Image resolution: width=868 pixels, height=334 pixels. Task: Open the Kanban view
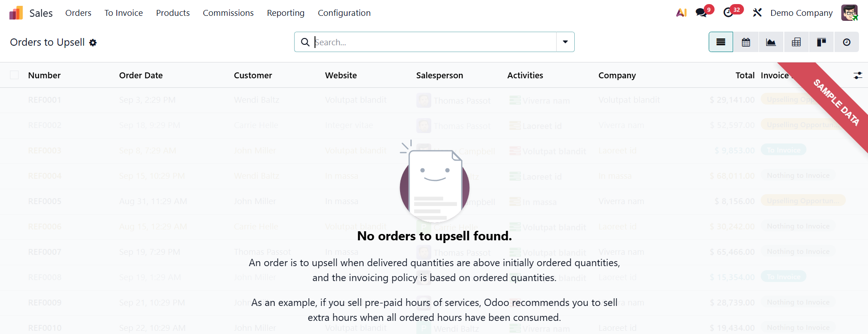coord(821,42)
